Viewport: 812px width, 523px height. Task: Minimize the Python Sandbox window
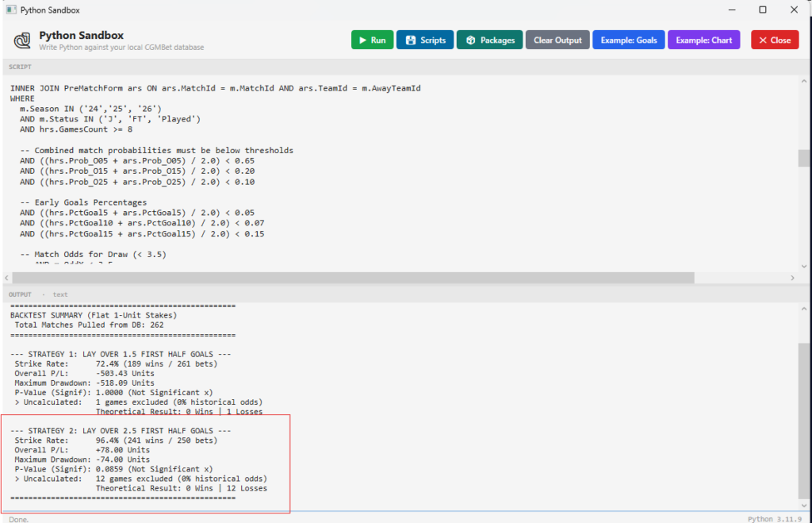(726, 10)
